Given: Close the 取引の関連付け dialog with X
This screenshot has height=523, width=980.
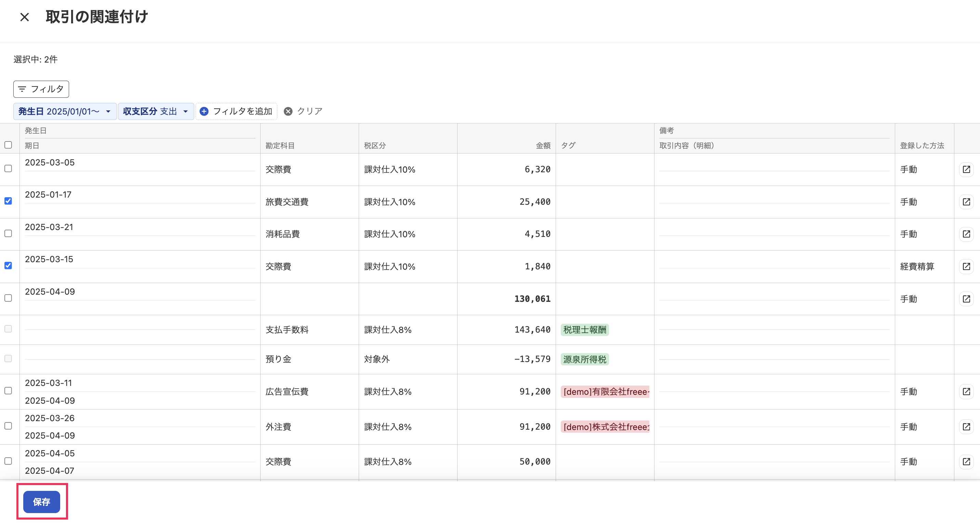Looking at the screenshot, I should pyautogui.click(x=25, y=17).
